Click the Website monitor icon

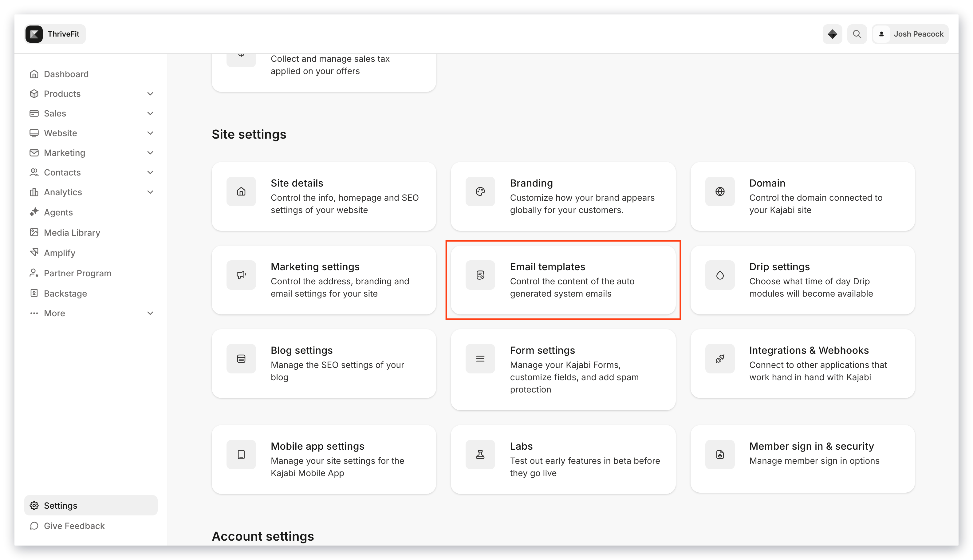34,133
